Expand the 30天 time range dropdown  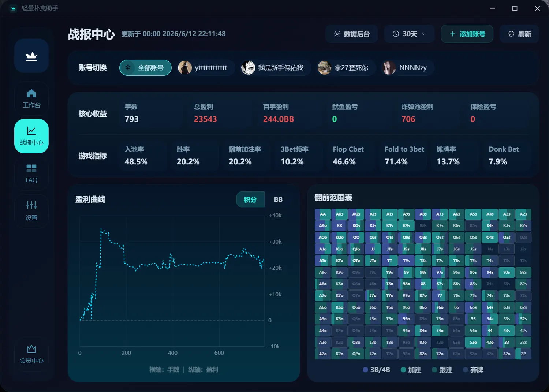click(409, 34)
